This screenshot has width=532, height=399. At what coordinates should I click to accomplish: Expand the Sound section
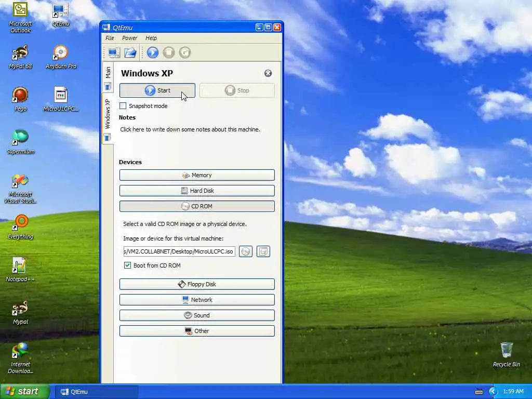click(x=197, y=315)
